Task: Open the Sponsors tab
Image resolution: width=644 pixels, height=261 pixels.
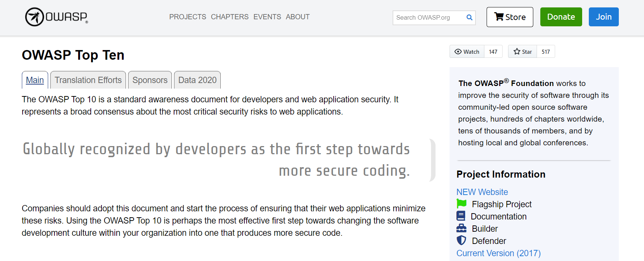Action: [150, 80]
